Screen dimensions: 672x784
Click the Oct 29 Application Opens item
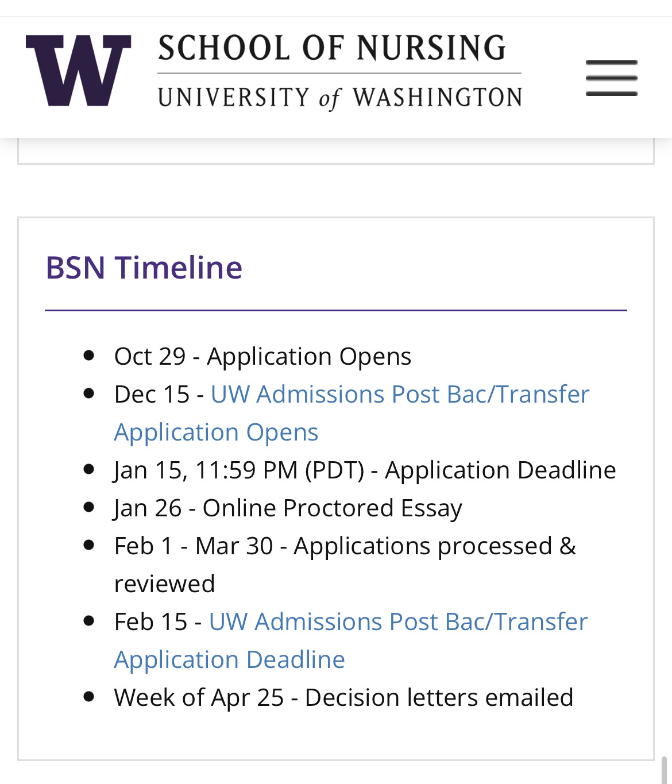[262, 357]
